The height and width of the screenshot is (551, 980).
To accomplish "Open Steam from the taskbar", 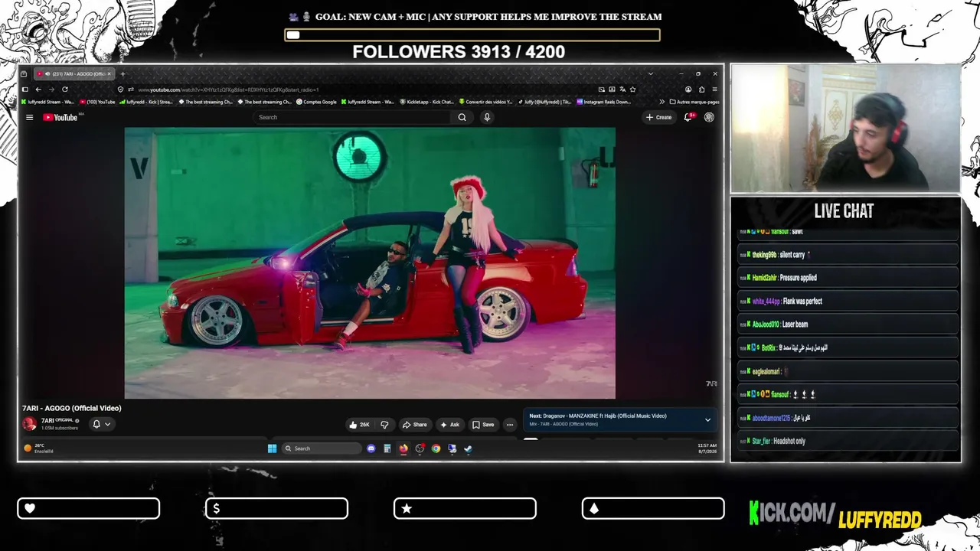I will click(468, 448).
